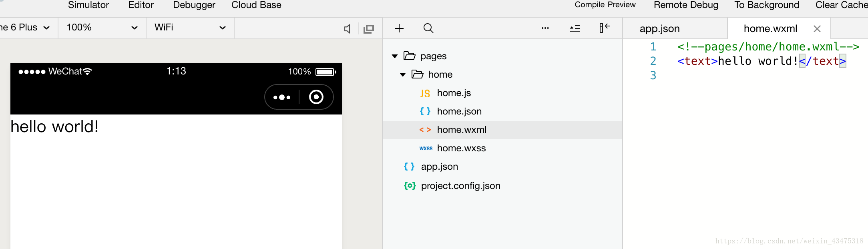
Task: Open mini program menu dots in simulator
Action: [282, 97]
